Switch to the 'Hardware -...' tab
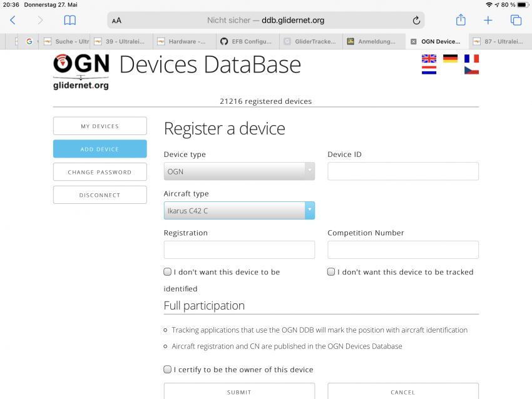Viewport: 532px width, 399px height. (x=183, y=41)
